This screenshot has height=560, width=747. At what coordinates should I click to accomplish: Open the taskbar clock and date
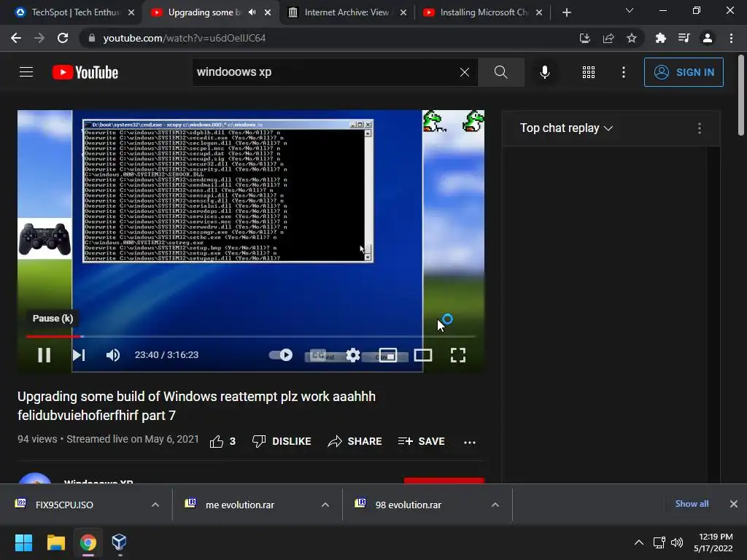coord(713,542)
